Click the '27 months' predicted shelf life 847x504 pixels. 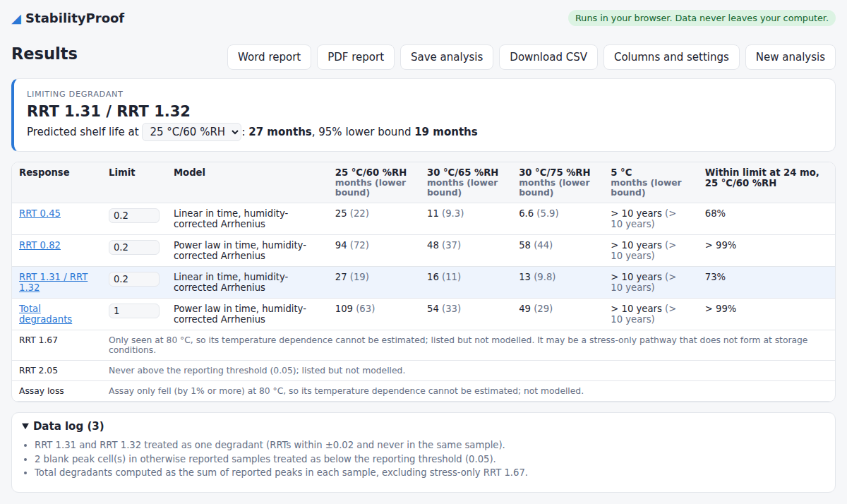point(280,132)
